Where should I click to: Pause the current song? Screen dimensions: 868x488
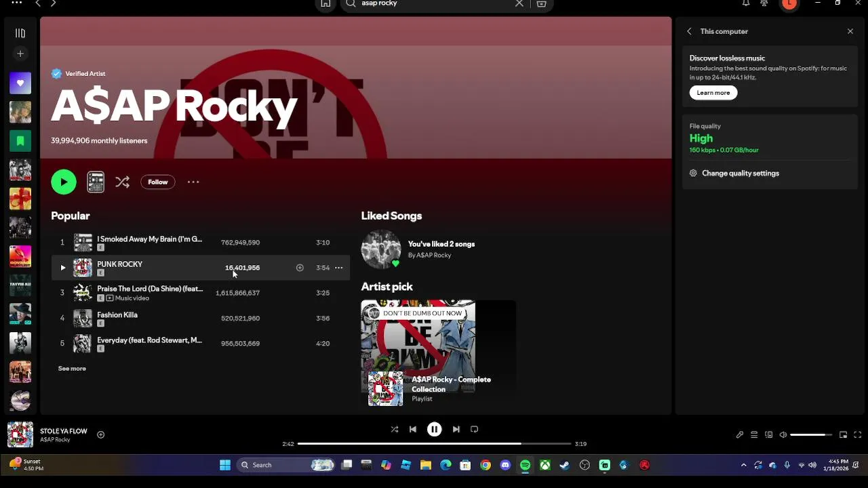(435, 429)
